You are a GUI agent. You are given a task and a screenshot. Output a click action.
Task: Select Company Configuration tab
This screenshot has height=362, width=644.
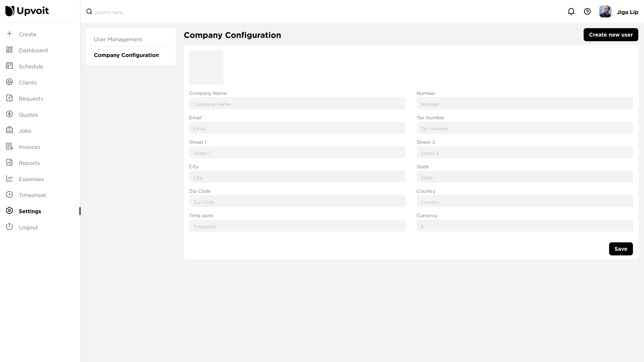pos(126,55)
